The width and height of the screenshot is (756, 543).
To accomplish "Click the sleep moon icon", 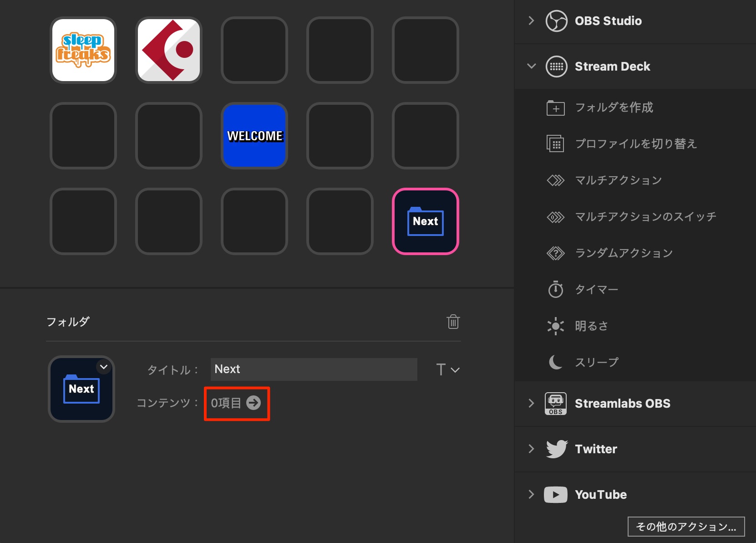I will 556,363.
